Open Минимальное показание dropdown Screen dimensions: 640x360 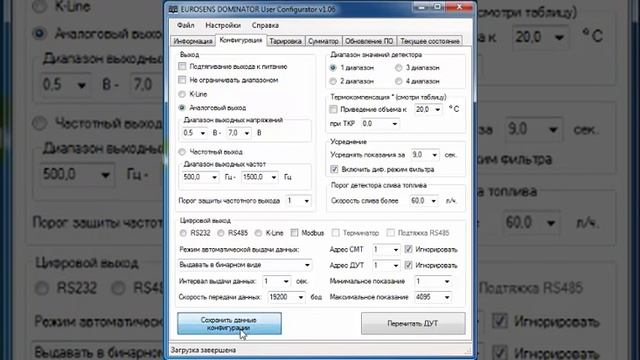[433, 281]
